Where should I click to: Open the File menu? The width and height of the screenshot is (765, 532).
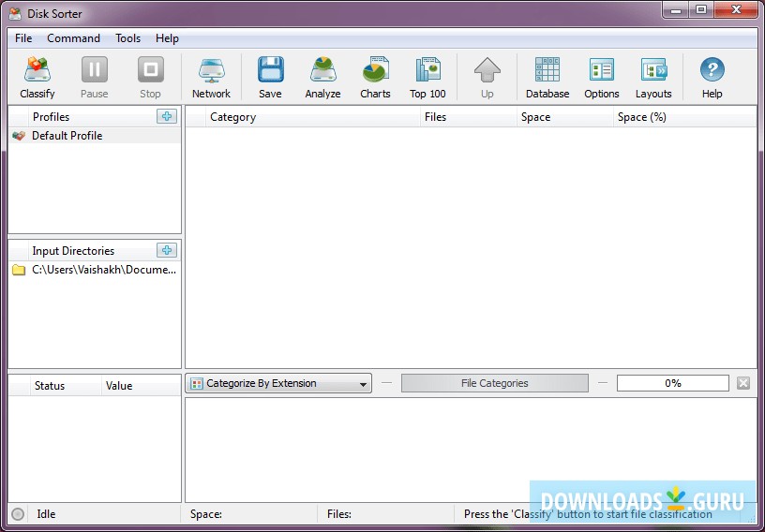pyautogui.click(x=23, y=38)
